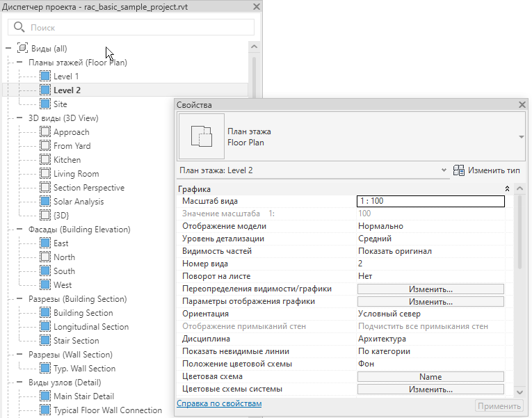Viewport: 532px width, 418px height.
Task: Collapse Фасады (Building Elevation) group
Action: point(19,229)
